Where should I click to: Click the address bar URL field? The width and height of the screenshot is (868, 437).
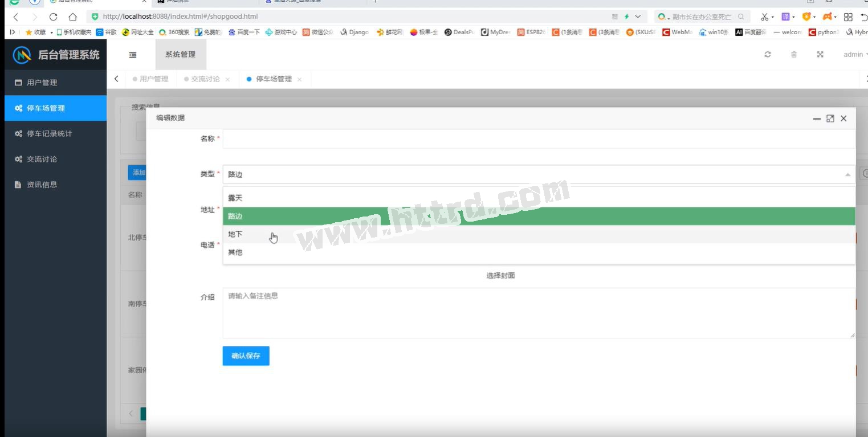342,17
